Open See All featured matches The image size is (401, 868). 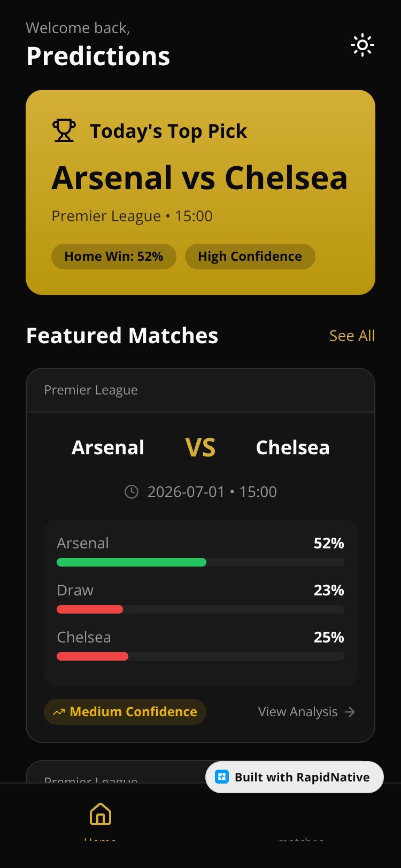[352, 336]
